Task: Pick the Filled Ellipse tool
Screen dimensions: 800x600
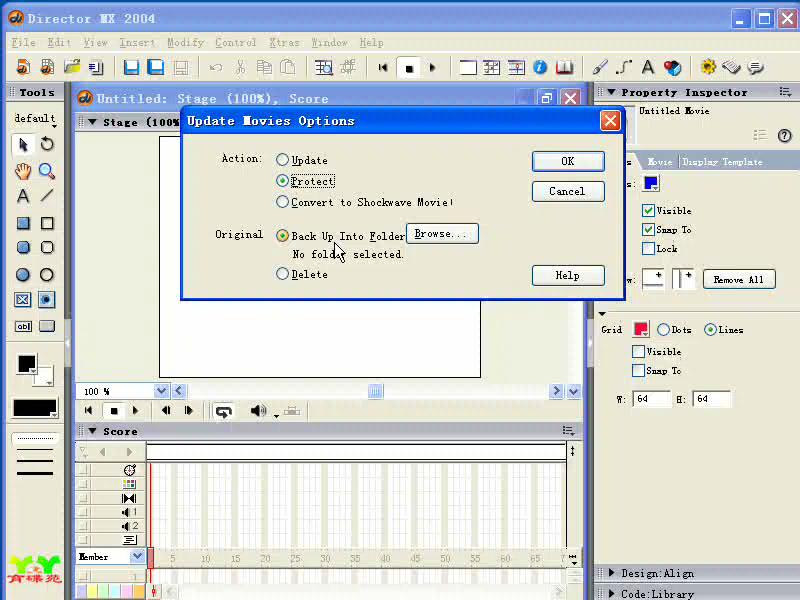Action: coord(23,274)
